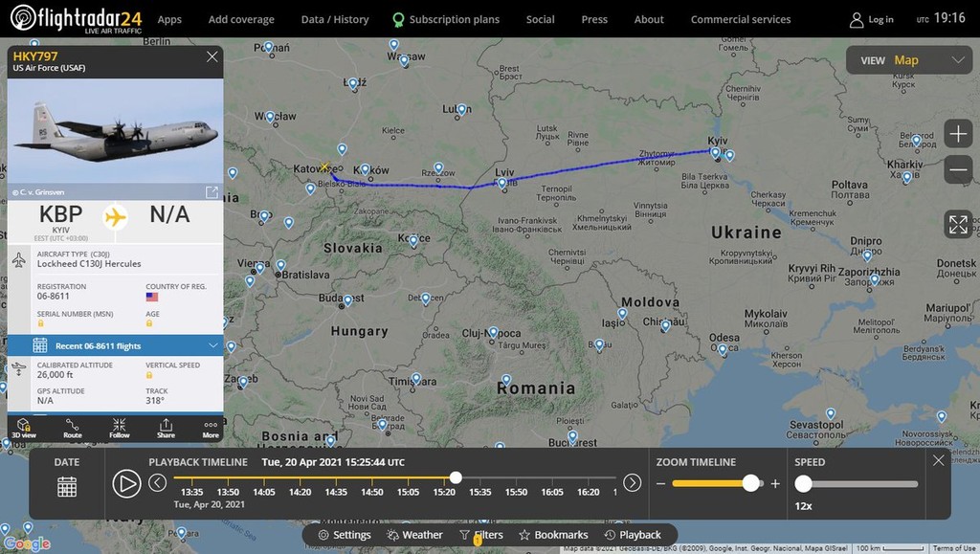The width and height of the screenshot is (980, 554).
Task: Open Bookmarks
Action: [x=553, y=535]
